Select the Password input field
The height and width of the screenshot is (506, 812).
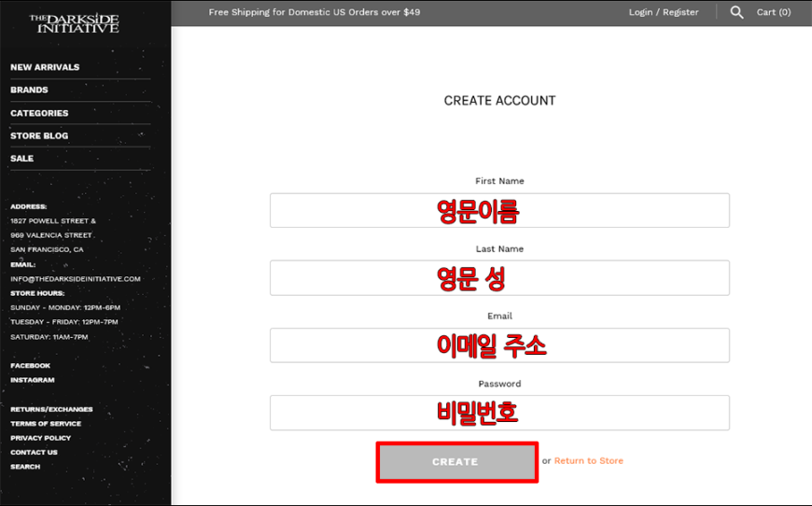click(499, 413)
